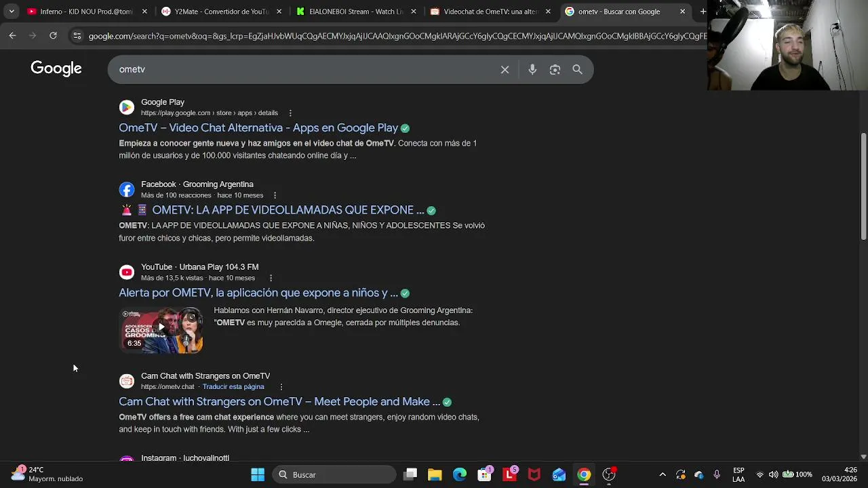Image resolution: width=868 pixels, height=488 pixels.
Task: Close the Inferno - KID NOU tab
Action: click(144, 12)
